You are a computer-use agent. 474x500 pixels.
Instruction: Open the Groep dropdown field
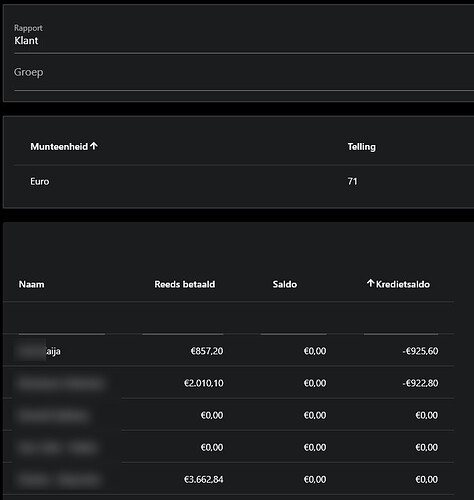click(x=244, y=73)
